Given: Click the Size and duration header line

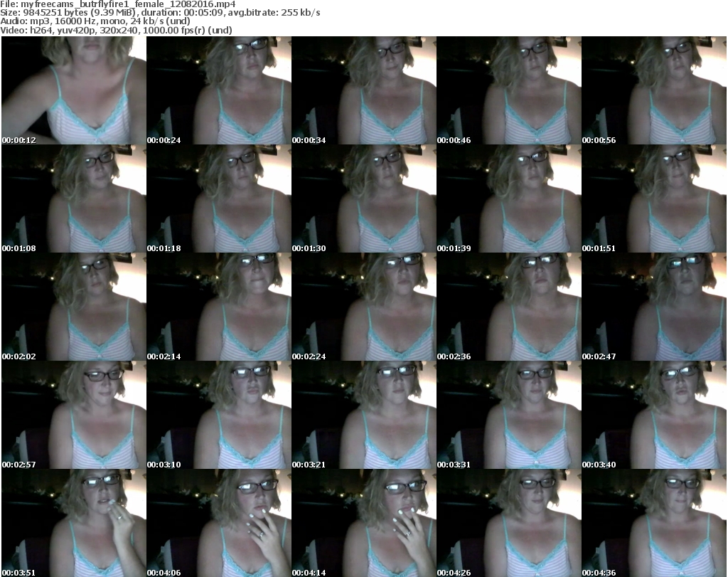Looking at the screenshot, I should tap(160, 13).
